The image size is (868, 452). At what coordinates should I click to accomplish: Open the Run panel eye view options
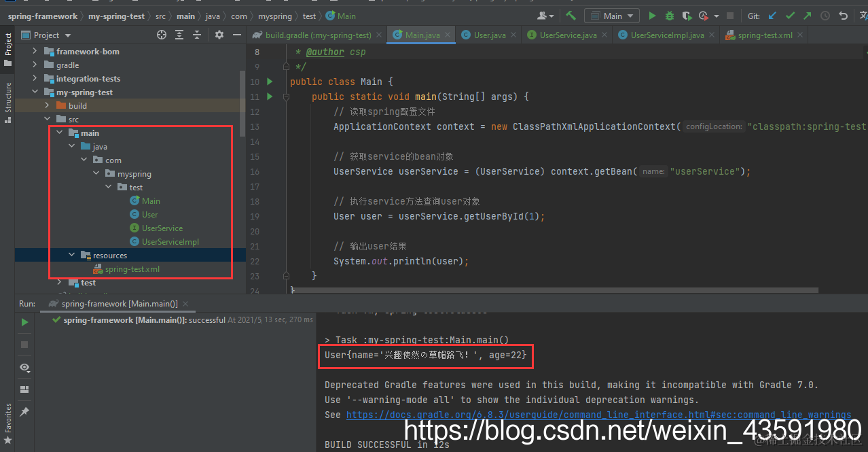[25, 368]
